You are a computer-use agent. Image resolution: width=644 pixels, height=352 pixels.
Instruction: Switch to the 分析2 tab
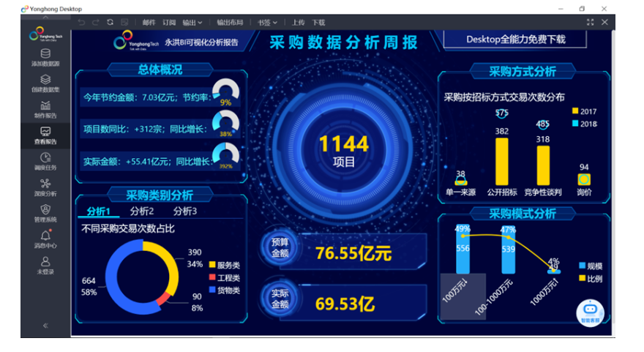click(142, 211)
